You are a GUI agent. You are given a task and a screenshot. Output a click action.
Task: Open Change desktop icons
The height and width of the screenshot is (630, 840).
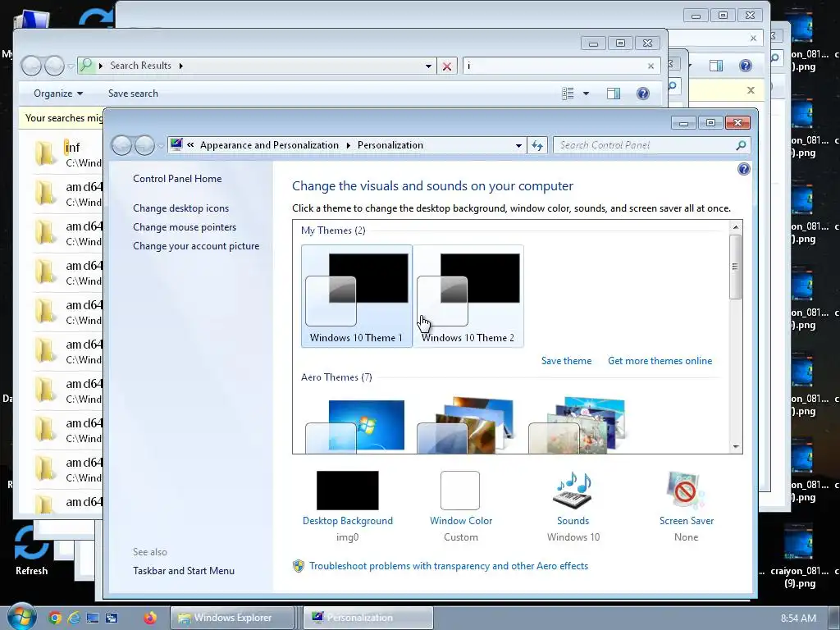click(x=180, y=208)
